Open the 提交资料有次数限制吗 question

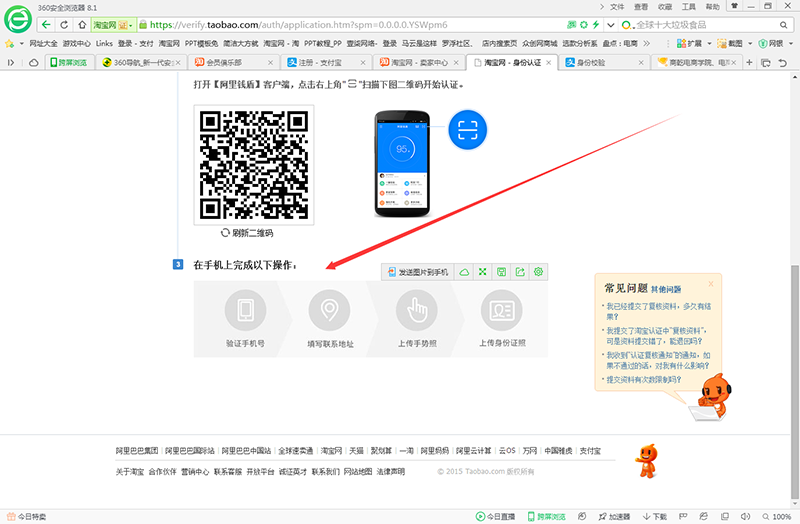coord(643,380)
